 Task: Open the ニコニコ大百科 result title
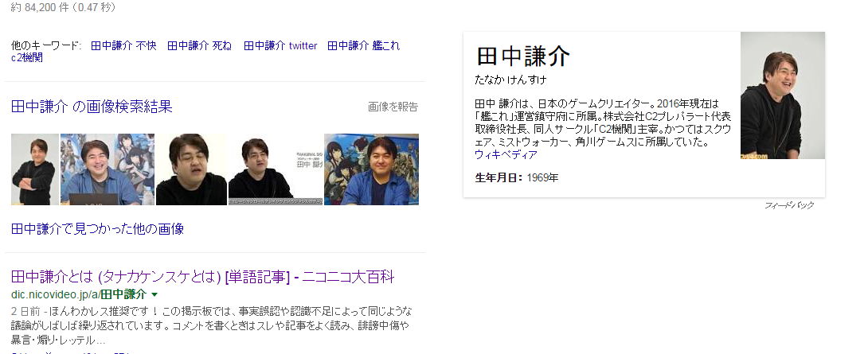(x=202, y=277)
